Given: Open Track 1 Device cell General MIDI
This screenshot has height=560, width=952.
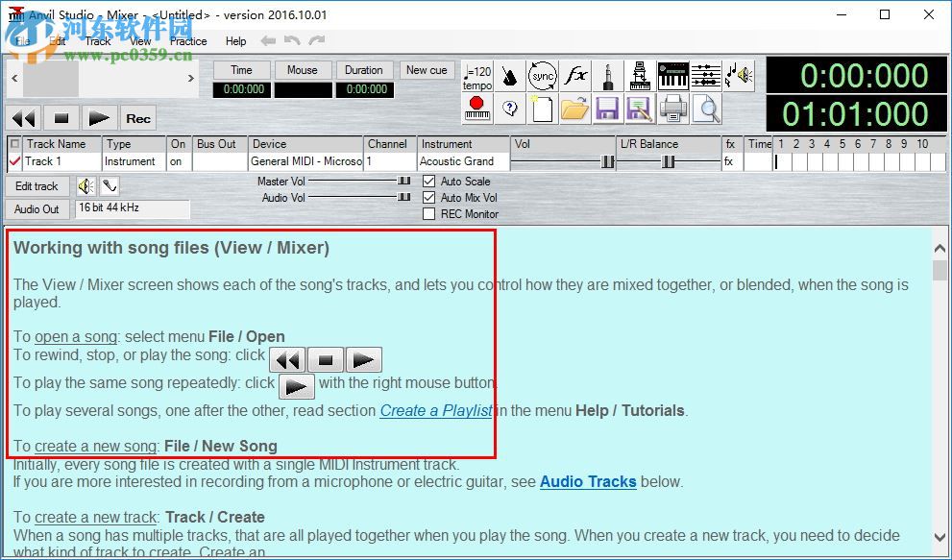Looking at the screenshot, I should coord(305,161).
